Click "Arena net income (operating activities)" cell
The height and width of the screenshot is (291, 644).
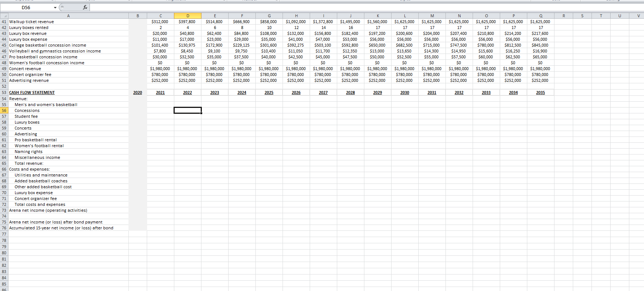[x=68, y=210]
